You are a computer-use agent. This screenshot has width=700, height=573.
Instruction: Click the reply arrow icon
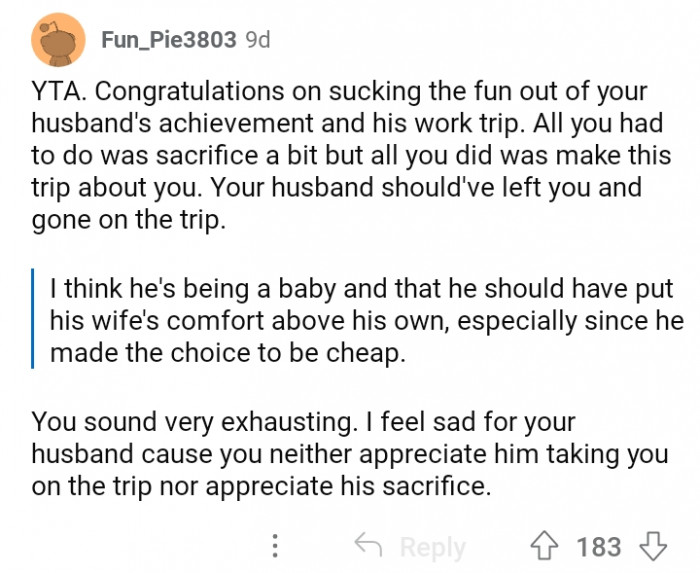(371, 546)
